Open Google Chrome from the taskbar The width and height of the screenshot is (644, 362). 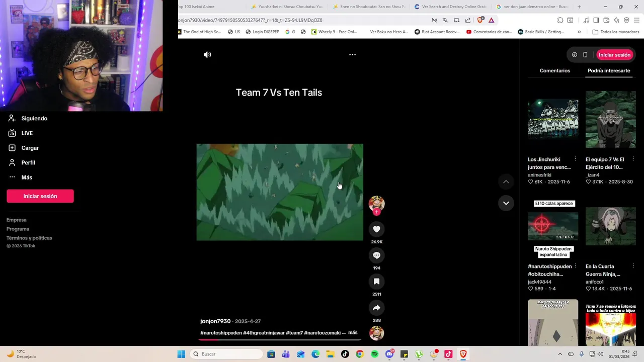pos(359,354)
